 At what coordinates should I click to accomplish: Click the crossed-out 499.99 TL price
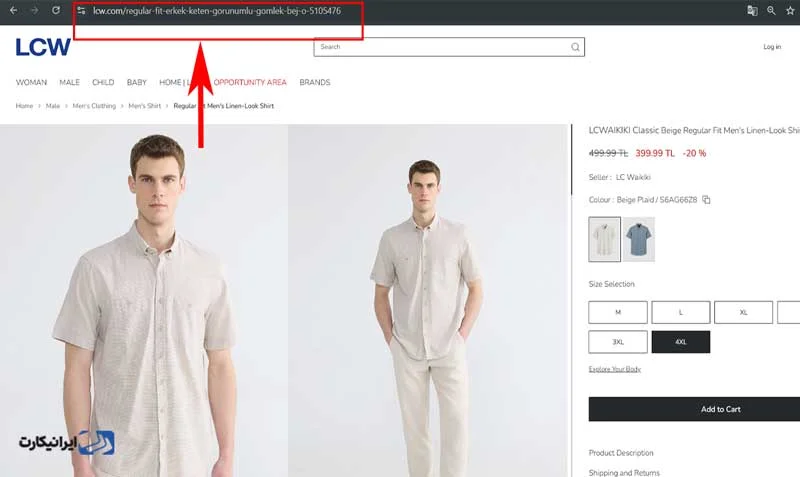tap(608, 153)
